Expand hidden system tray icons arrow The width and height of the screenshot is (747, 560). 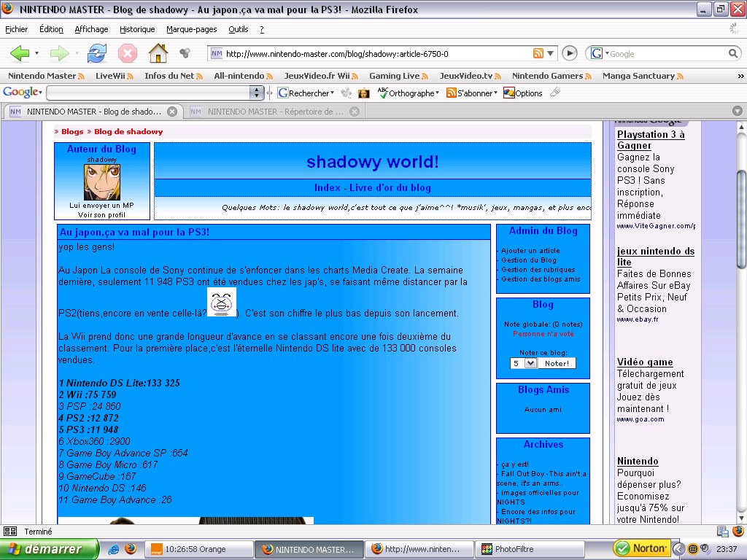[x=678, y=549]
